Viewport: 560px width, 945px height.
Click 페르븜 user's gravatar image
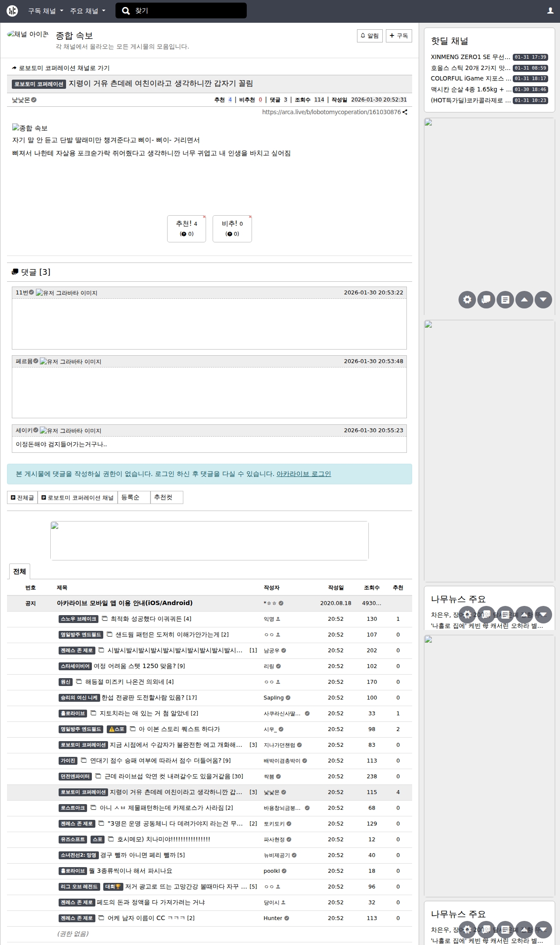coord(70,361)
